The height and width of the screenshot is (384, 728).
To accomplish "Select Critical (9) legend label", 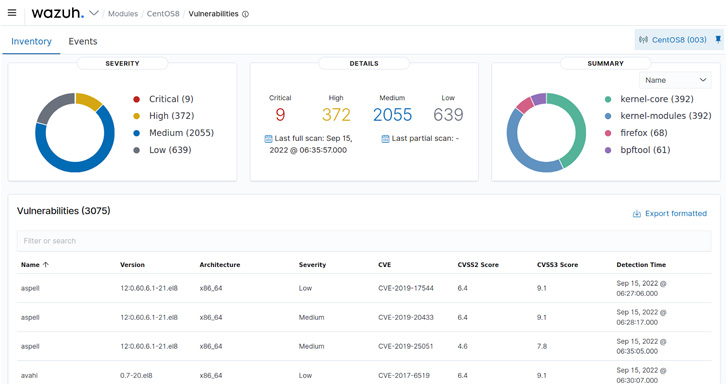I will [171, 99].
